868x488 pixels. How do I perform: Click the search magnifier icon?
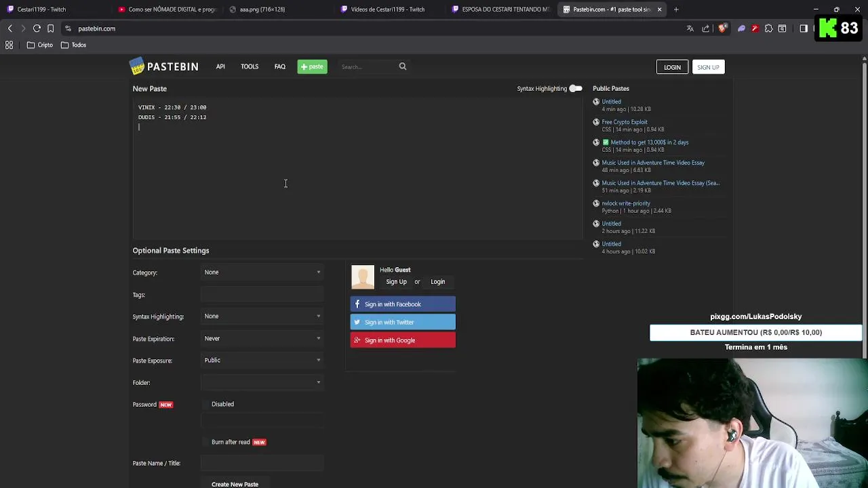coord(403,66)
